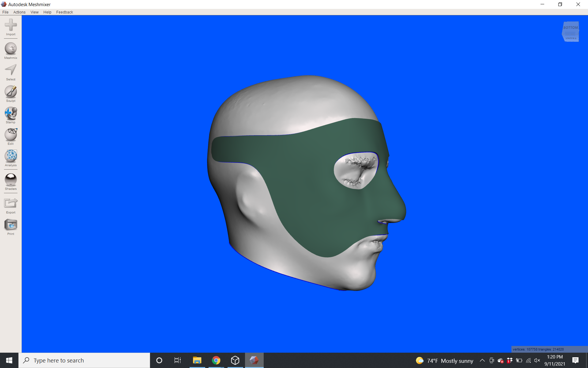Click the Feedback menu item
The image size is (588, 368).
[64, 12]
